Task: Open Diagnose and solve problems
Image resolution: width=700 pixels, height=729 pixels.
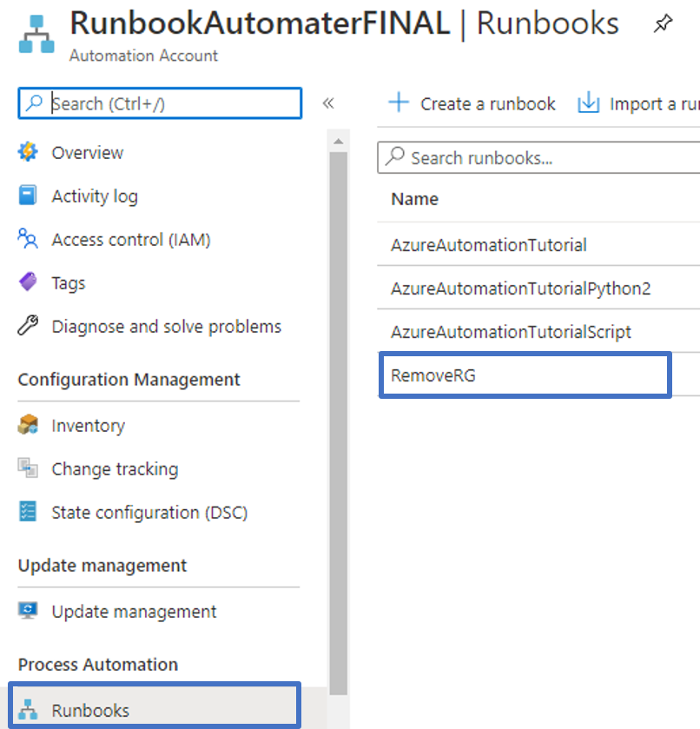Action: [x=167, y=327]
